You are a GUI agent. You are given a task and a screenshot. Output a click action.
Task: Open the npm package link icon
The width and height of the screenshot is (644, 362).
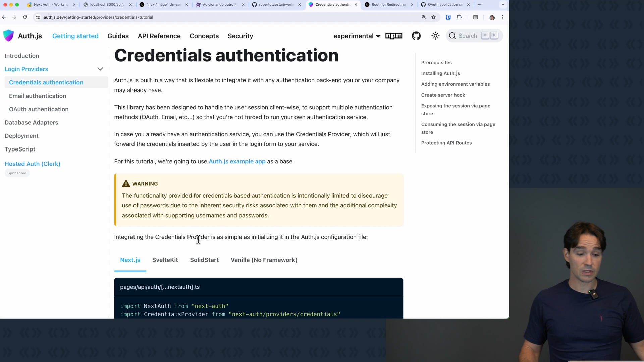tap(394, 36)
